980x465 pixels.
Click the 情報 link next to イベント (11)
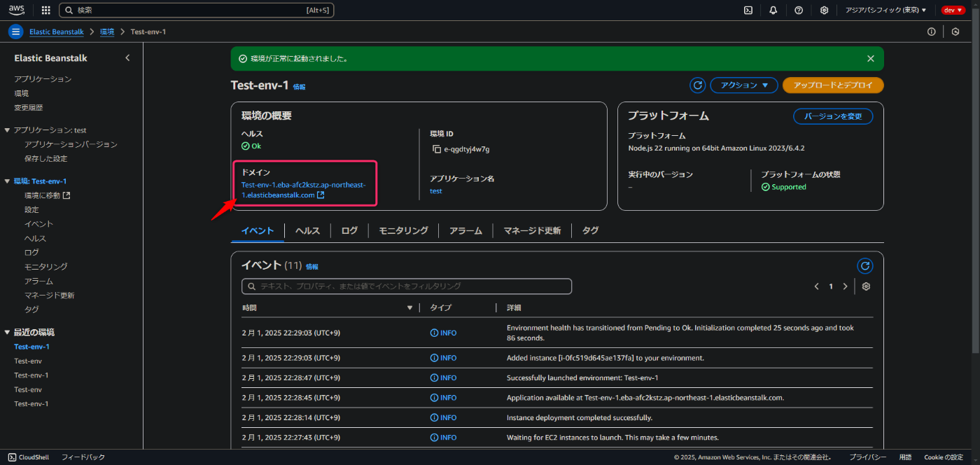311,267
